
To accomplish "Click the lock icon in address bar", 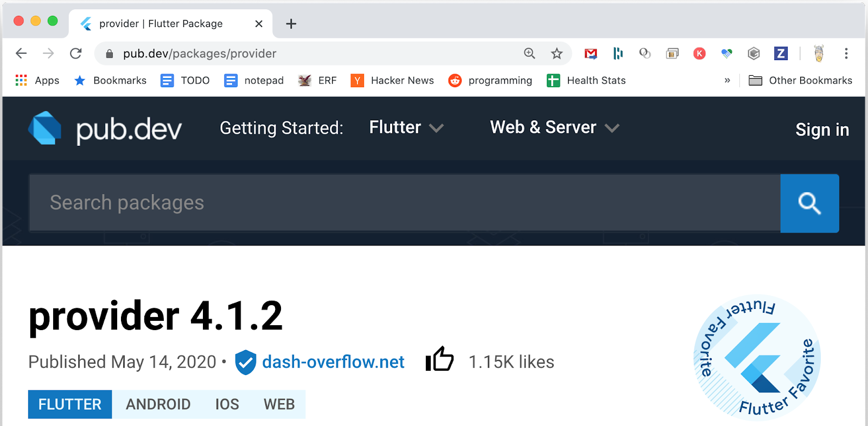I will point(109,54).
